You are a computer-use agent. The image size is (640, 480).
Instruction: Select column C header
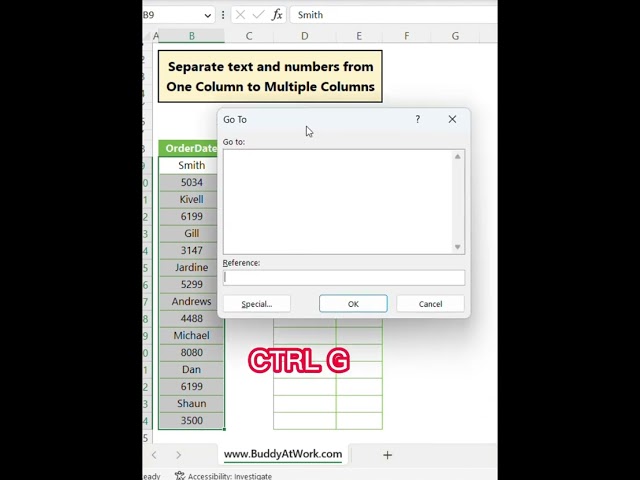pos(249,36)
